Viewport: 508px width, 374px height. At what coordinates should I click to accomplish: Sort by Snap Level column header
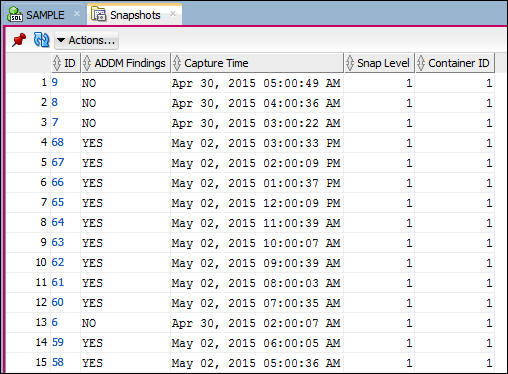coord(379,63)
